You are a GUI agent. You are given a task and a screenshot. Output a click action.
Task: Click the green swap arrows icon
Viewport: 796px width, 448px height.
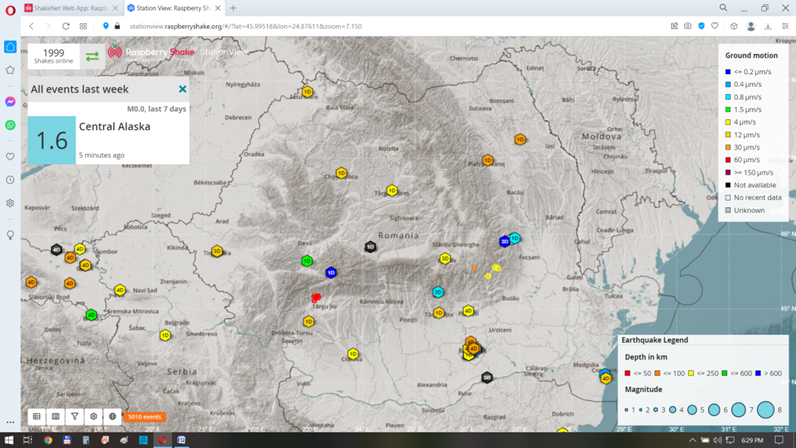point(92,56)
